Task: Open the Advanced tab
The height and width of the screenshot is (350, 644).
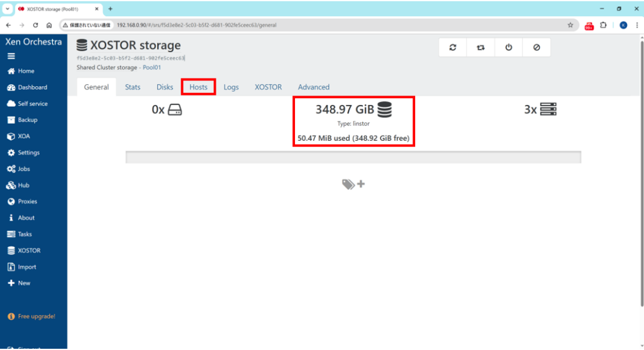Action: pos(313,87)
